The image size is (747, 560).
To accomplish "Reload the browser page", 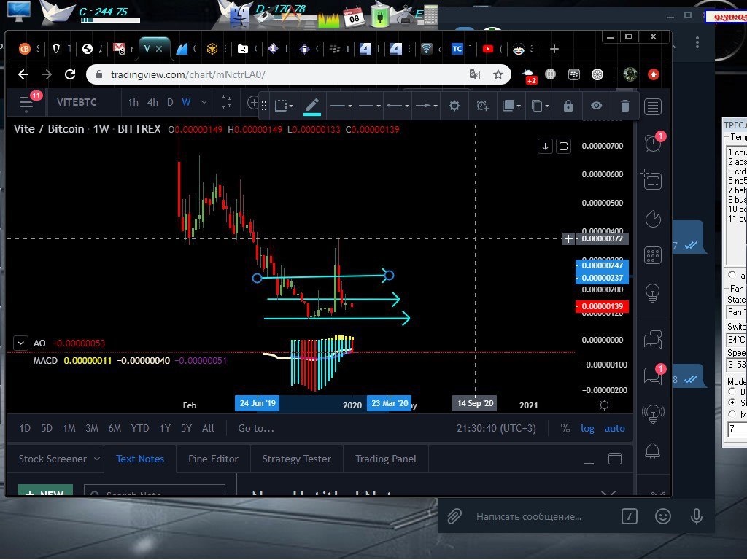I will pos(70,74).
